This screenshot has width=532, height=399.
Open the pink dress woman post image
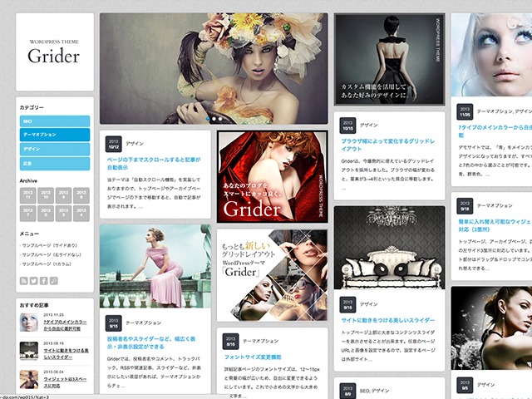pos(155,266)
